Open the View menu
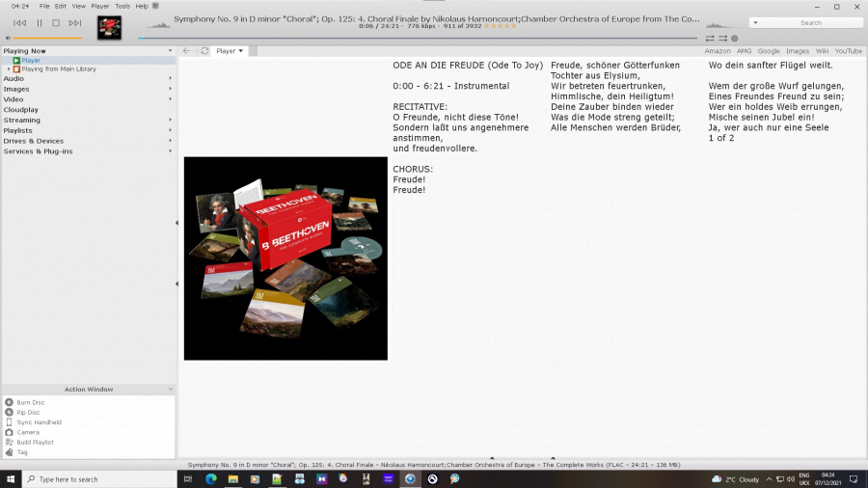The image size is (868, 488). (79, 6)
